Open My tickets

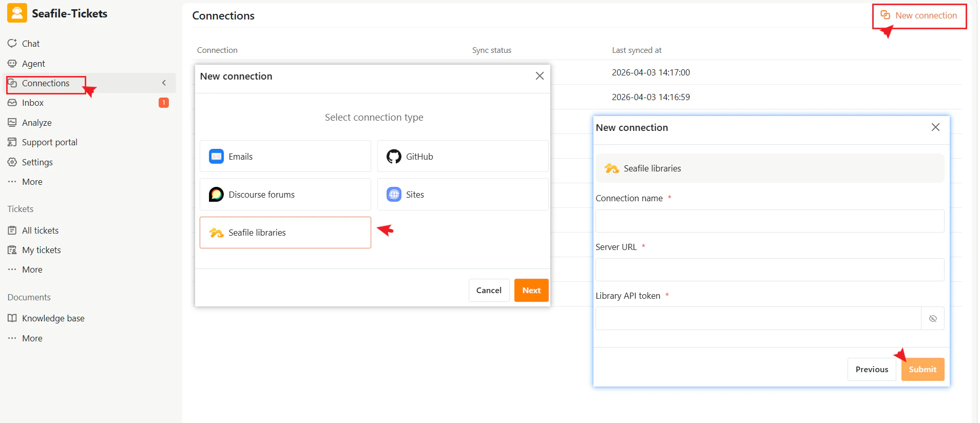pos(41,250)
